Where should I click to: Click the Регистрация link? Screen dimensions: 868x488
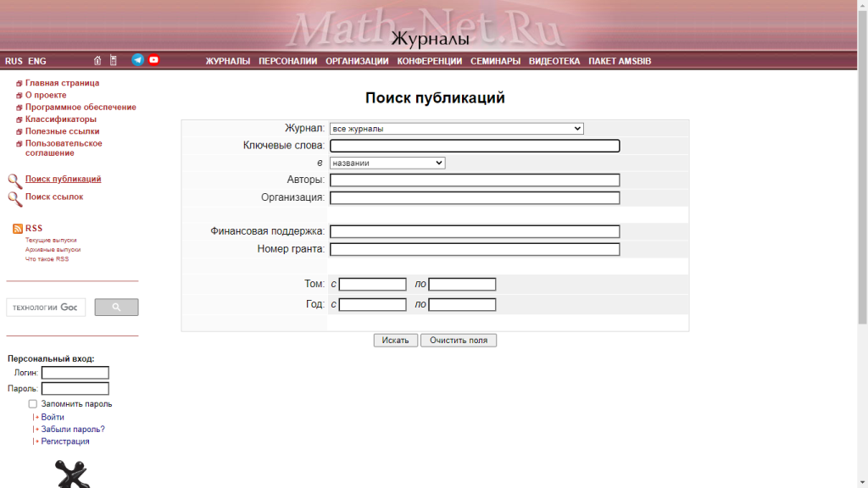64,441
